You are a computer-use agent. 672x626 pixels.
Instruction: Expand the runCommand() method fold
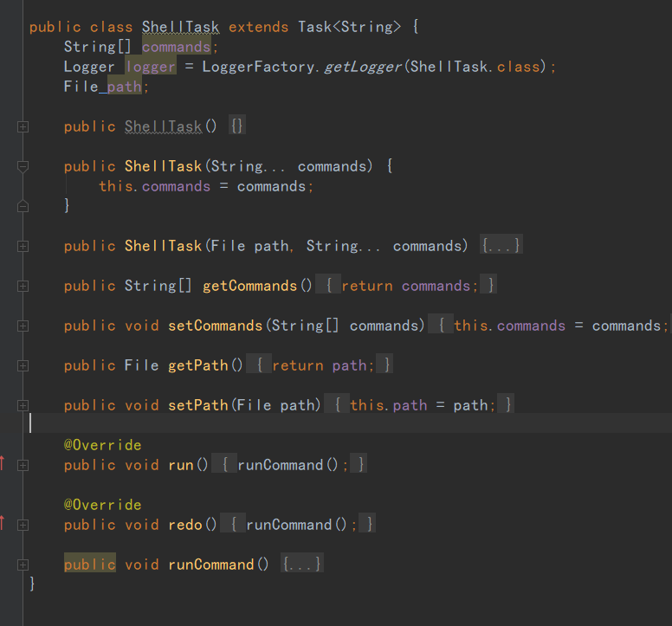(x=23, y=565)
